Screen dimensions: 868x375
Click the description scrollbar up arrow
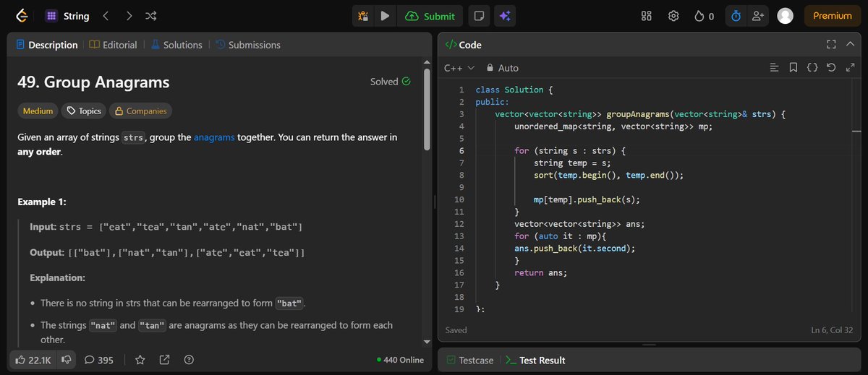[427, 62]
